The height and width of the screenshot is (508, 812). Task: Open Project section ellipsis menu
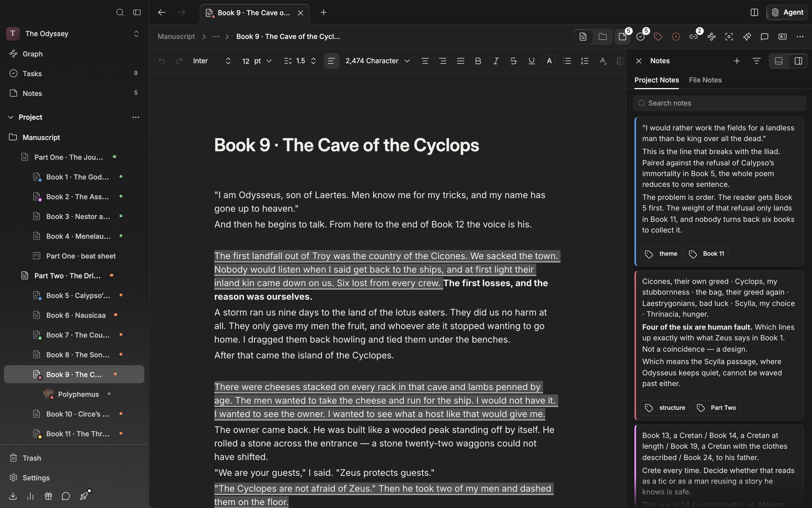click(x=136, y=117)
